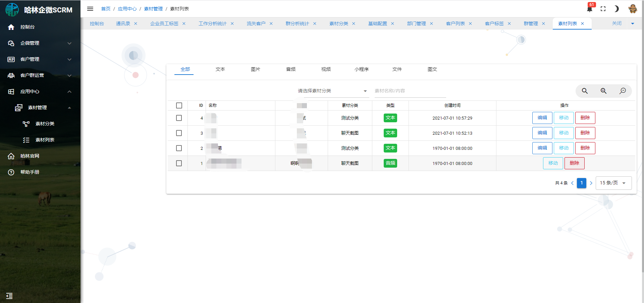Switch to the 图文 filter tab
Viewport: 644px width, 303px height.
coord(432,69)
